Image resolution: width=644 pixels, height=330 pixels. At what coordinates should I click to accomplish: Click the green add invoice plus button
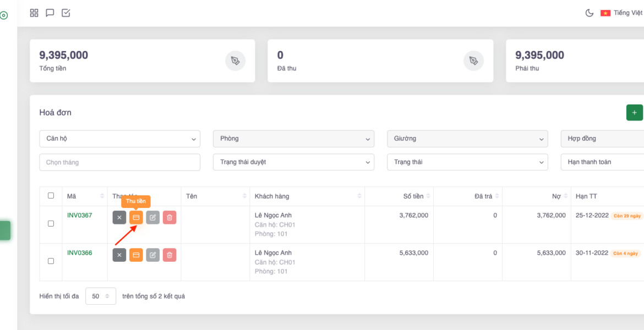634,112
